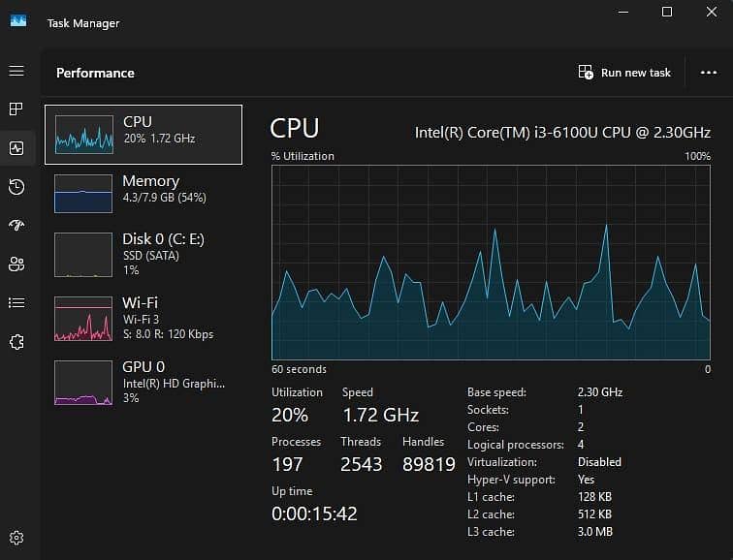Click the Intel Core i3-6100U processor name
733x560 pixels.
tap(562, 133)
